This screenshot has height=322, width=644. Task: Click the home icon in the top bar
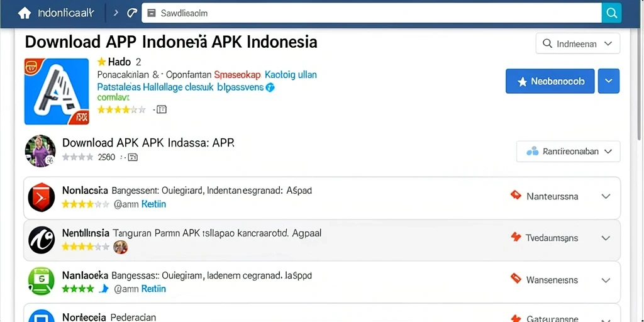tap(25, 13)
